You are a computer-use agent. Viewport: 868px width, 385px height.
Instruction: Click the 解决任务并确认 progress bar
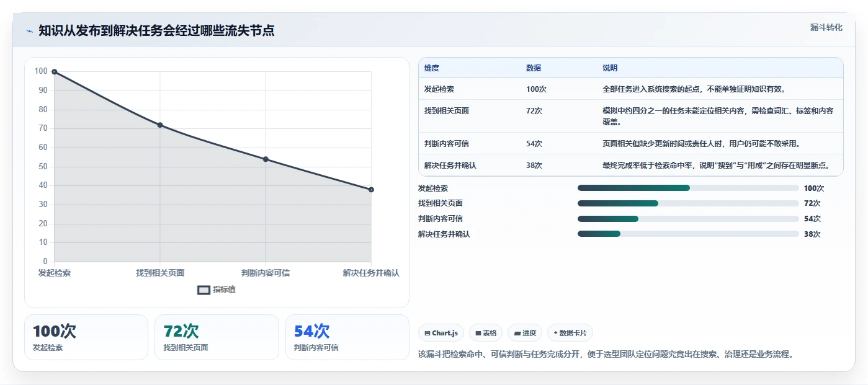click(688, 234)
